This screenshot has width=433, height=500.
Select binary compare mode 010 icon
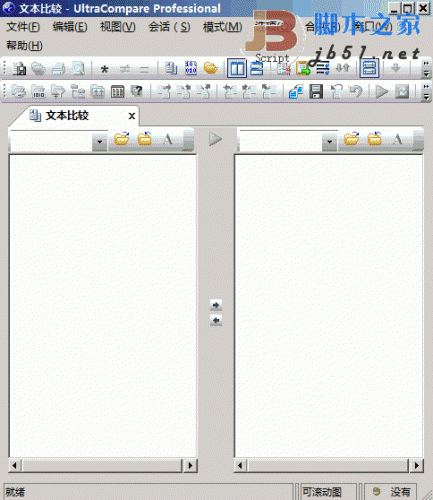click(x=191, y=68)
